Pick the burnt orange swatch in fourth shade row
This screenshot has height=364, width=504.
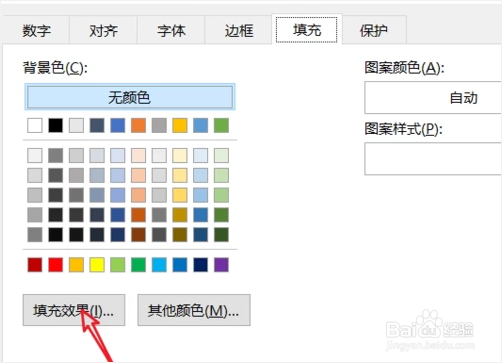click(x=138, y=215)
